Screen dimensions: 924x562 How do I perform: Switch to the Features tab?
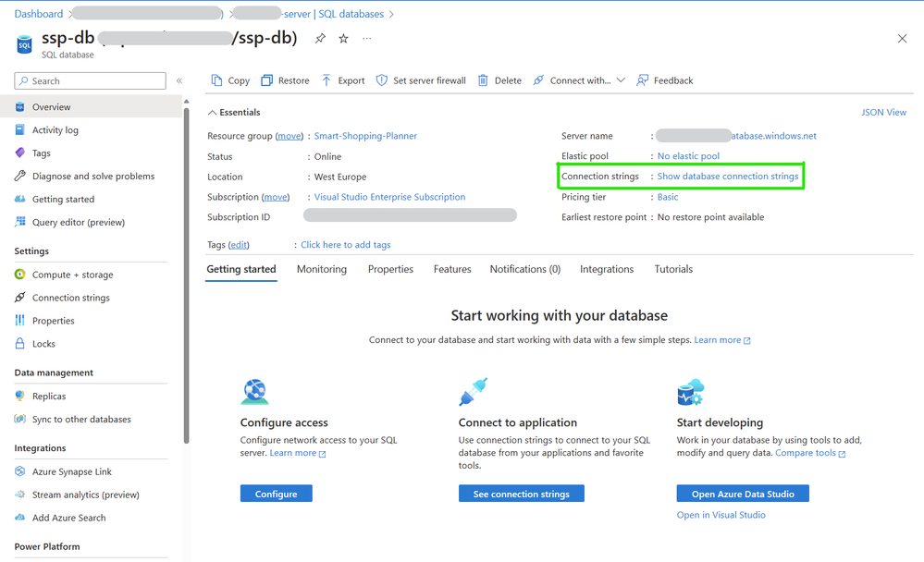(x=452, y=269)
